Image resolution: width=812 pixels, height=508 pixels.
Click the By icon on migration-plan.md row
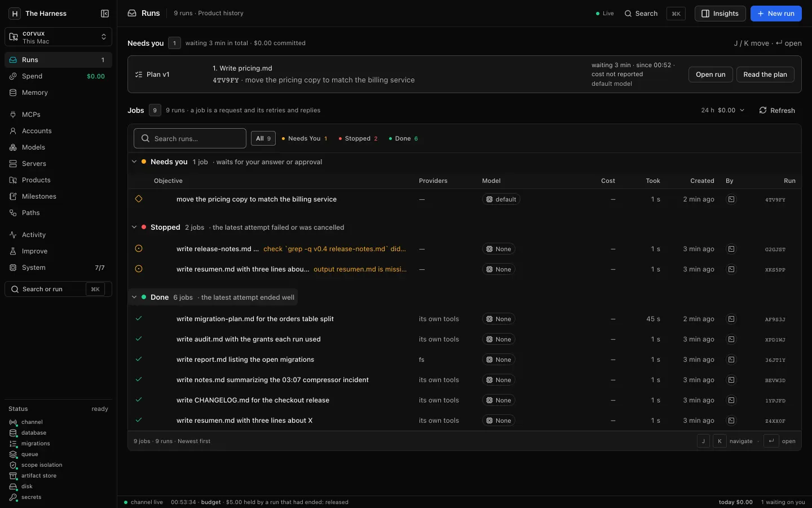[x=731, y=319]
